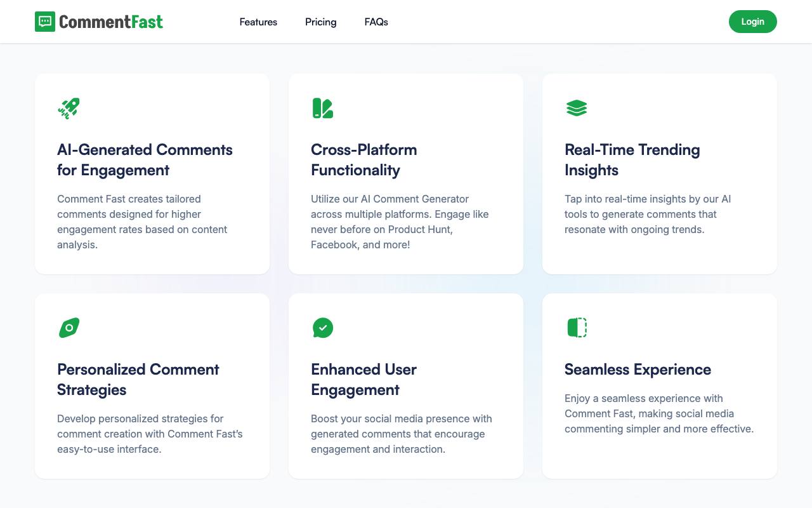
Task: Select the Enhanced User Engagement heading
Action: pyautogui.click(x=364, y=380)
